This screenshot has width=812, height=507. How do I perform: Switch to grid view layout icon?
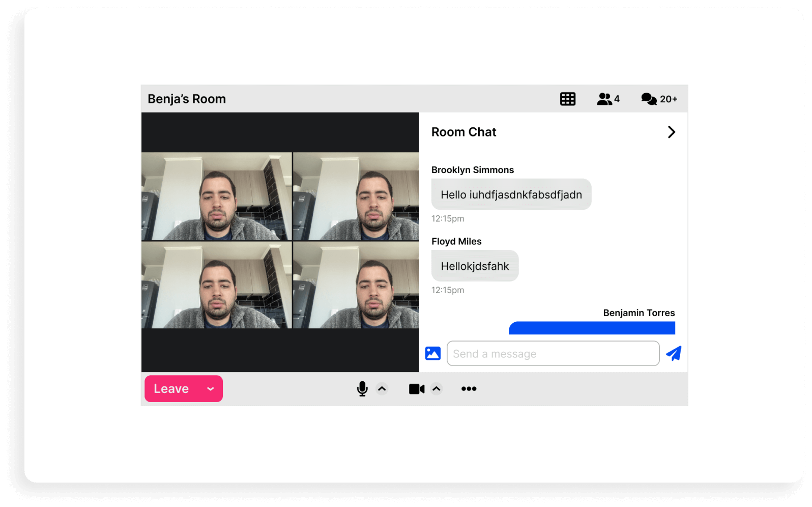coord(567,99)
